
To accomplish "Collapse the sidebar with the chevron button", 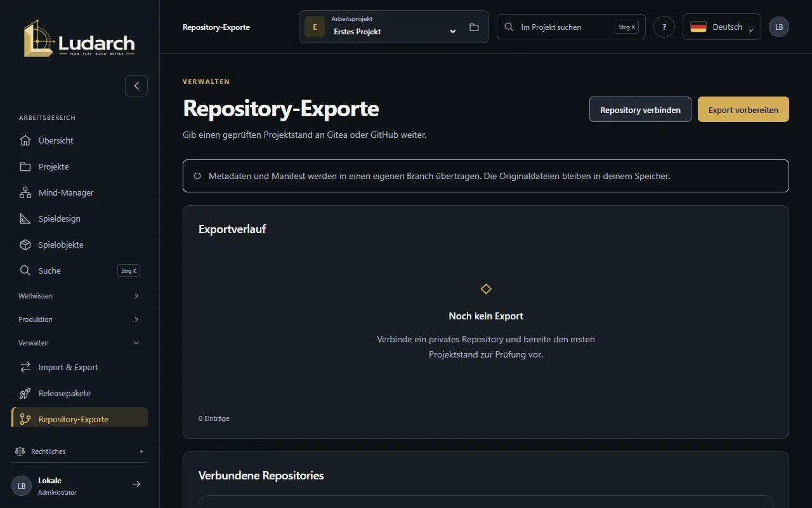I will (136, 86).
